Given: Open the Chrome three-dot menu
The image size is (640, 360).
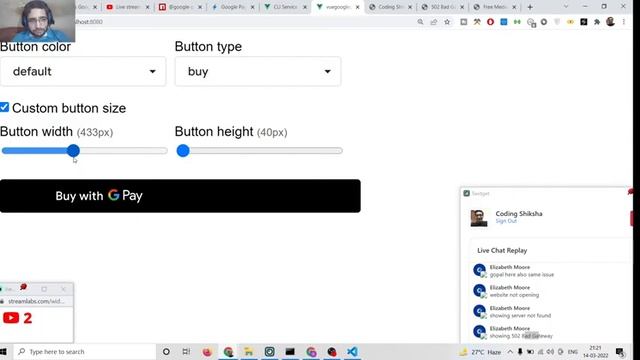Looking at the screenshot, I should point(624,22).
